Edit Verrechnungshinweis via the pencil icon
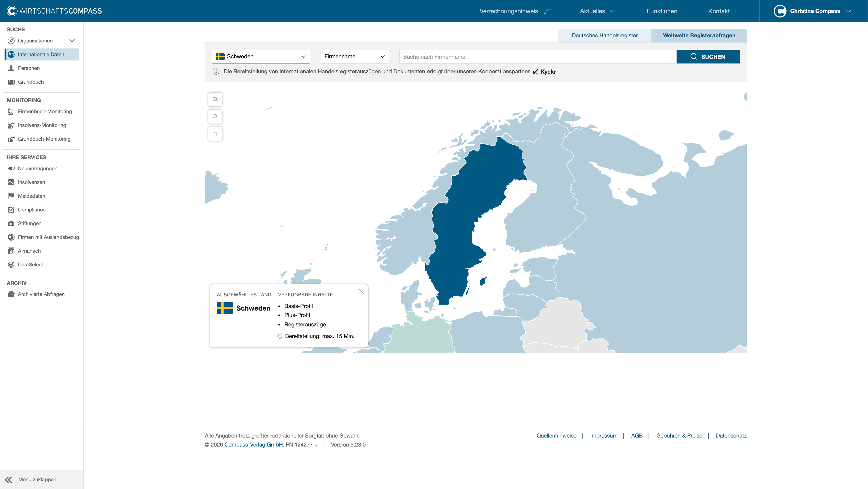 (x=547, y=11)
